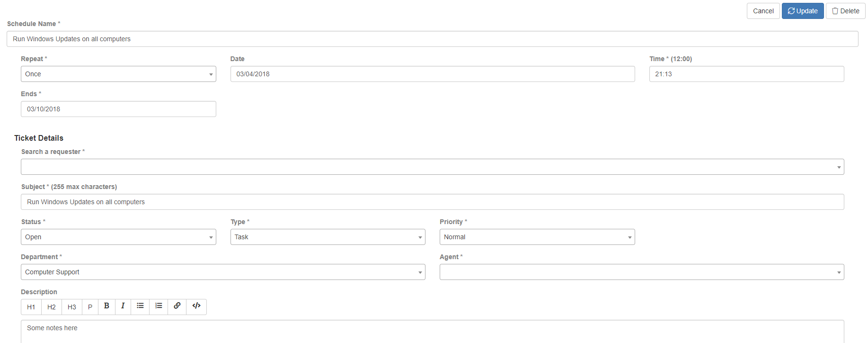Viewport: 868px width, 343px height.
Task: Open the Repeat dropdown set to Once
Action: tap(118, 74)
